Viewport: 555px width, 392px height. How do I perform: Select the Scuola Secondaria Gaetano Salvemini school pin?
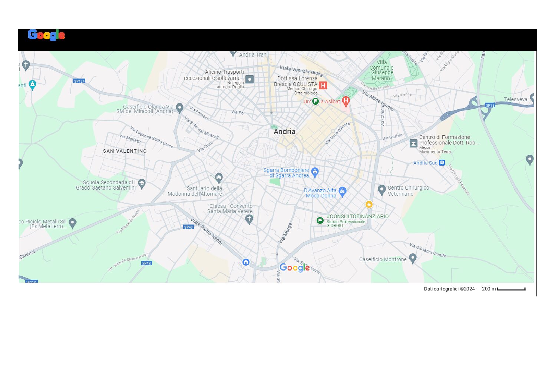pyautogui.click(x=142, y=184)
